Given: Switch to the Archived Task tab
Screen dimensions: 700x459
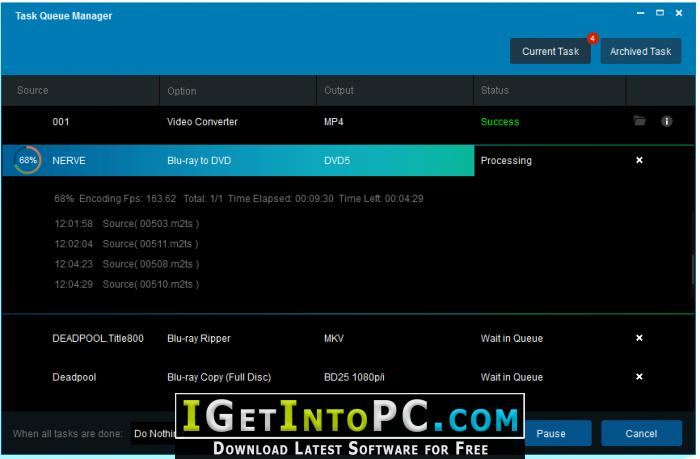Looking at the screenshot, I should 641,51.
